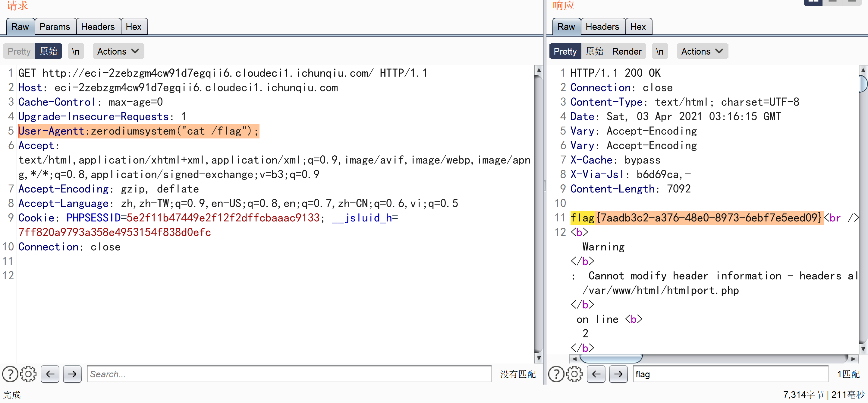Toggle request Pretty view
The image size is (868, 403).
click(19, 51)
